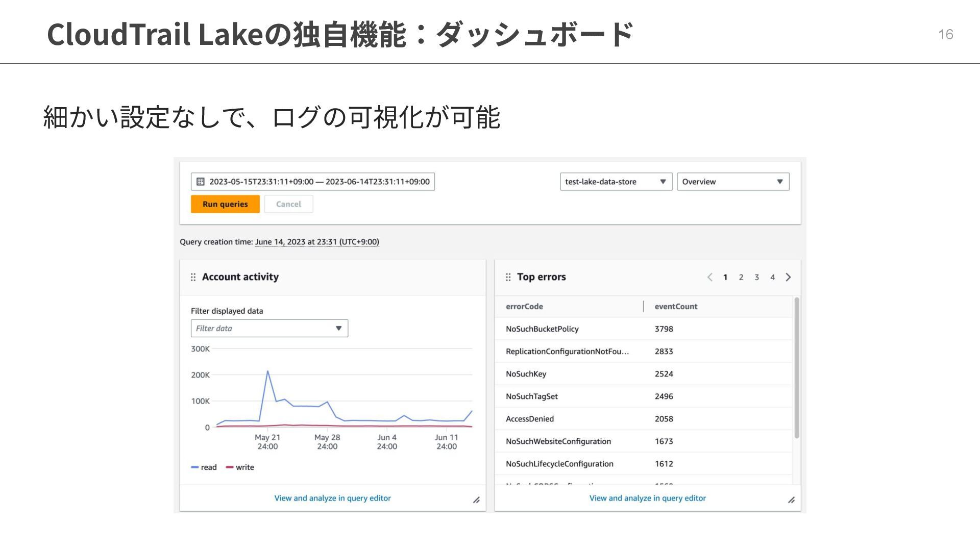Viewport: 980px width, 551px height.
Task: Expand the Filter data dropdown
Action: point(269,329)
